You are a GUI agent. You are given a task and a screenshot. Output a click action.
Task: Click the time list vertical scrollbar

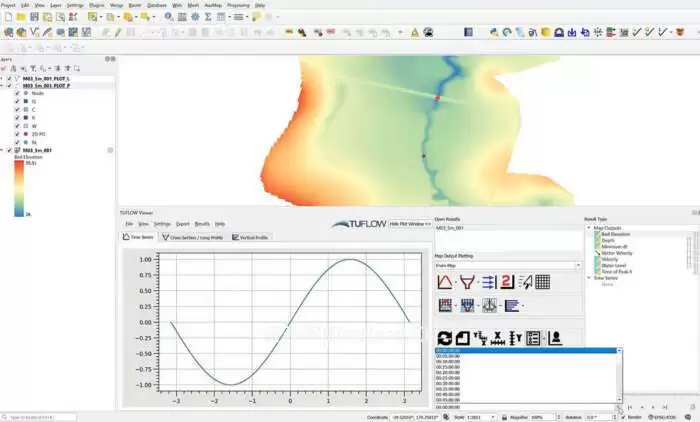[x=619, y=375]
